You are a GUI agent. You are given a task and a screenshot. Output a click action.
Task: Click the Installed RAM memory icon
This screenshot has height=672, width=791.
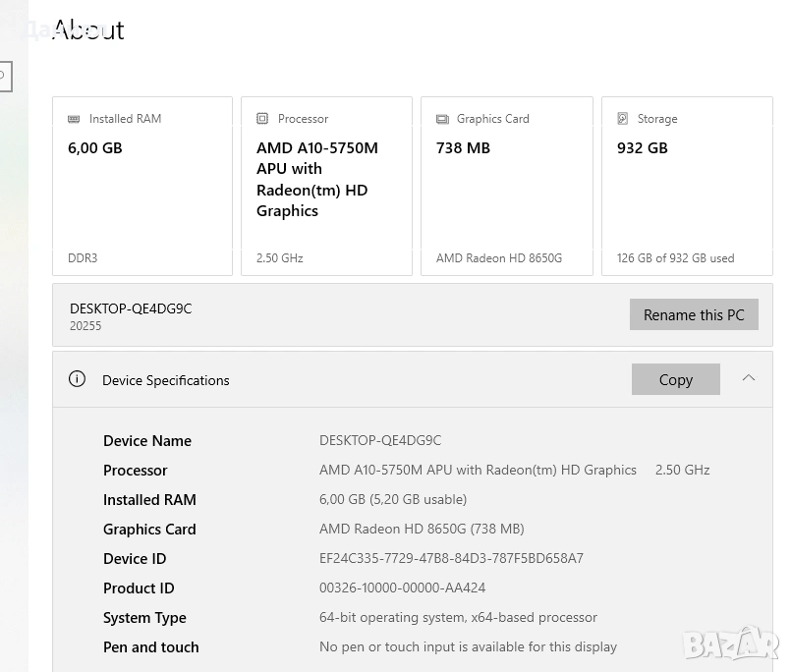(x=74, y=119)
